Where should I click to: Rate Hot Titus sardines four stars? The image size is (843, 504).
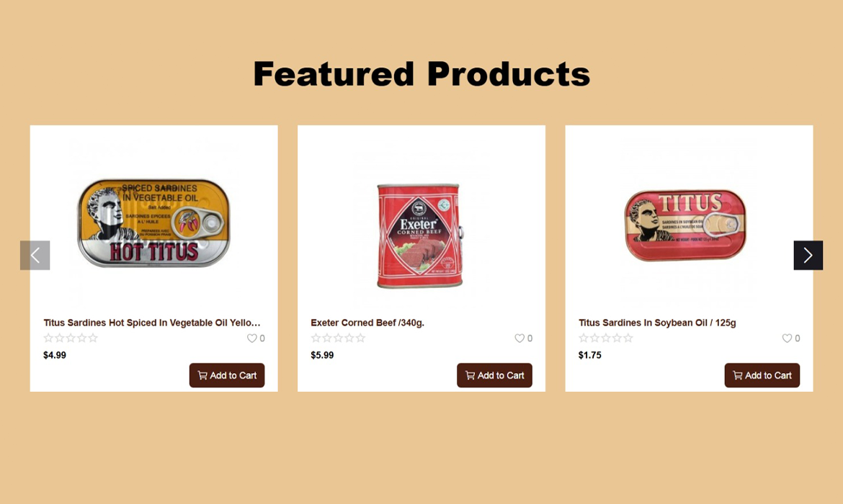pyautogui.click(x=81, y=338)
